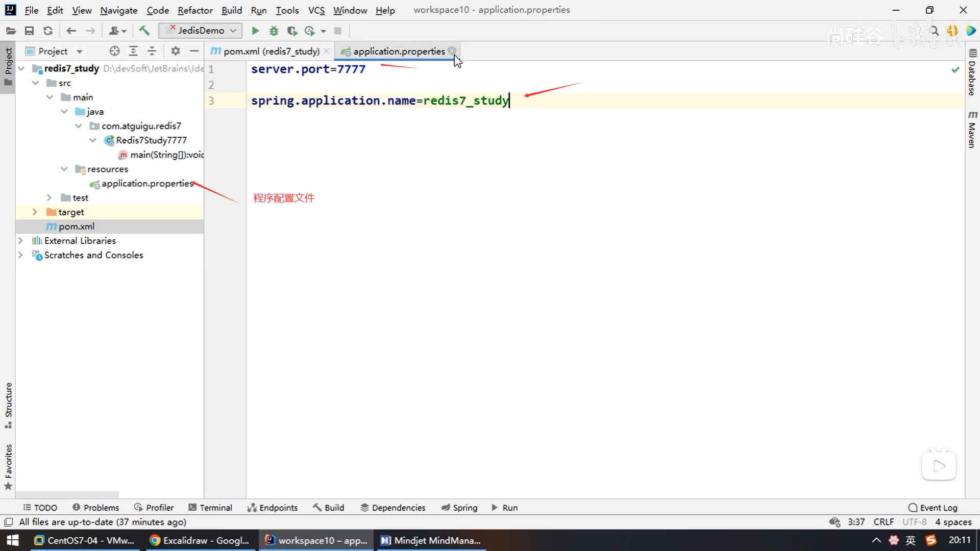
Task: Open JedisDemo run configuration dropdown
Action: click(200, 31)
